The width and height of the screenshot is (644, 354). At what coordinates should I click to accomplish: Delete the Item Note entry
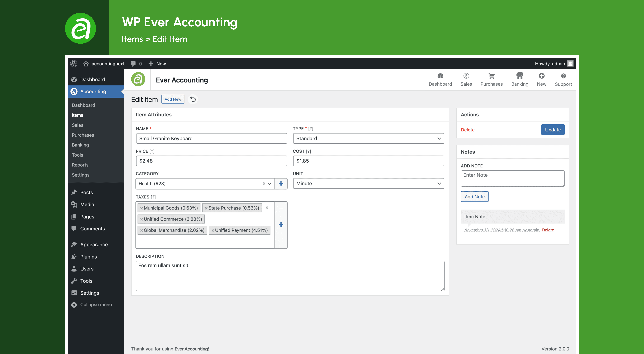(548, 230)
